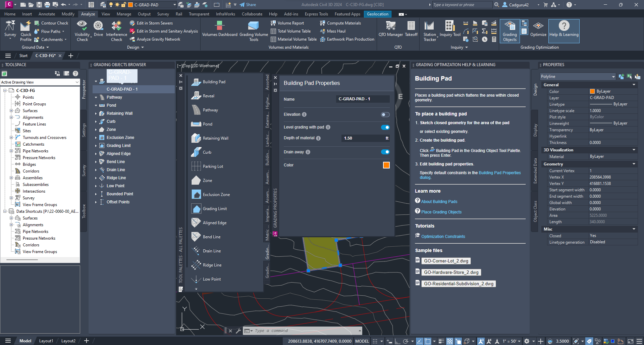Follow the About Building Pads link
The width and height of the screenshot is (644, 345).
pos(439,201)
